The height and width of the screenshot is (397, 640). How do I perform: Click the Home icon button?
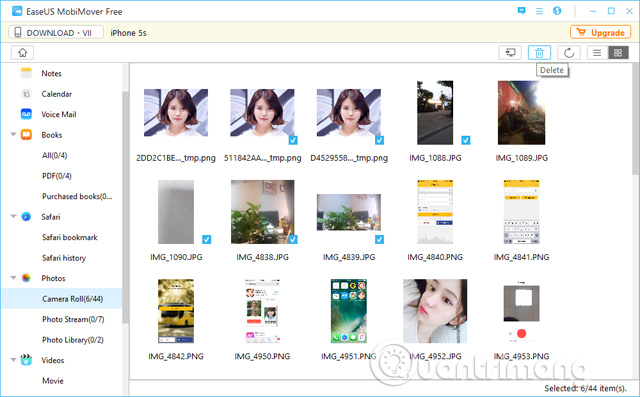pos(22,53)
